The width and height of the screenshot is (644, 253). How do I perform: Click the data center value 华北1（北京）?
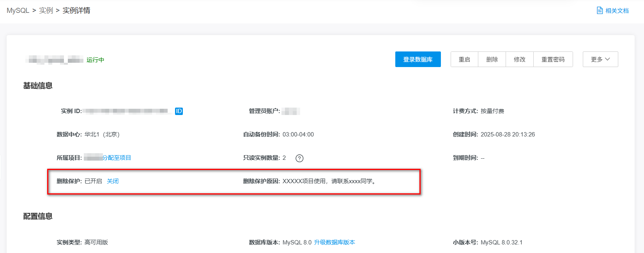pos(102,134)
